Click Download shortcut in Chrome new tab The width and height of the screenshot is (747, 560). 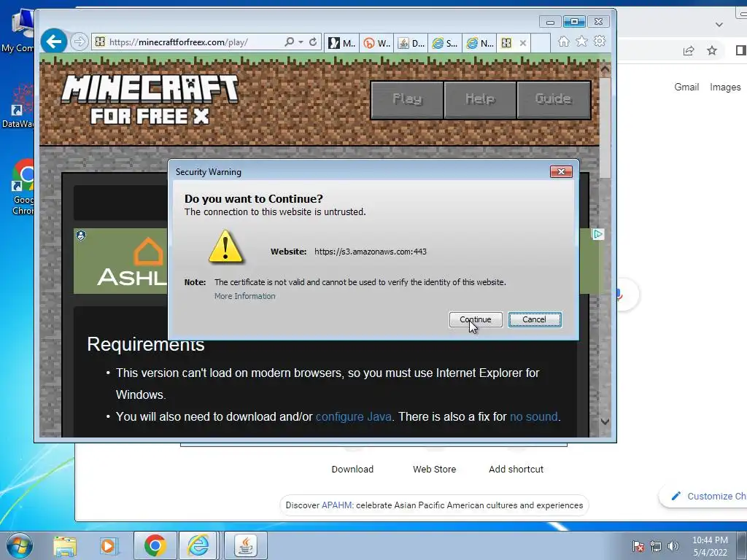coord(352,469)
